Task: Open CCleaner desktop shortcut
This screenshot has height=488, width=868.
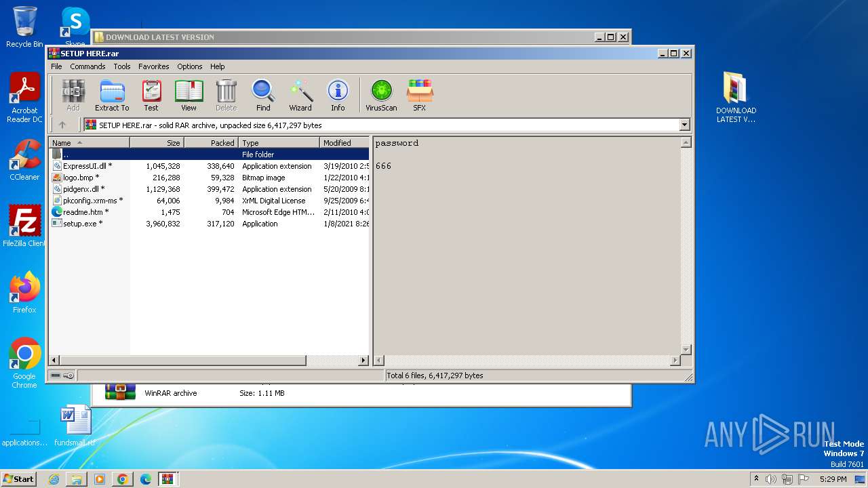Action: tap(24, 160)
